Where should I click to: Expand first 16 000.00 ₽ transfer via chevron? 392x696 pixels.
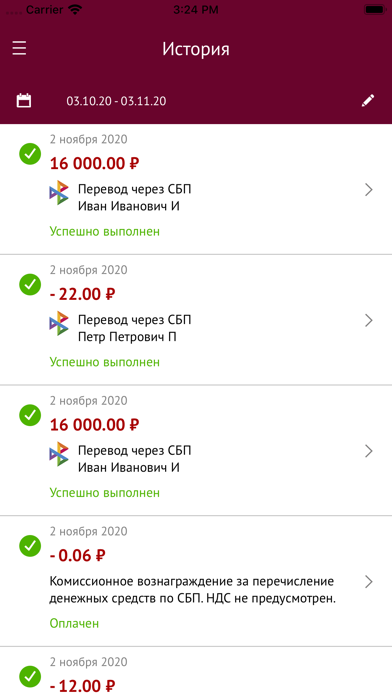368,190
